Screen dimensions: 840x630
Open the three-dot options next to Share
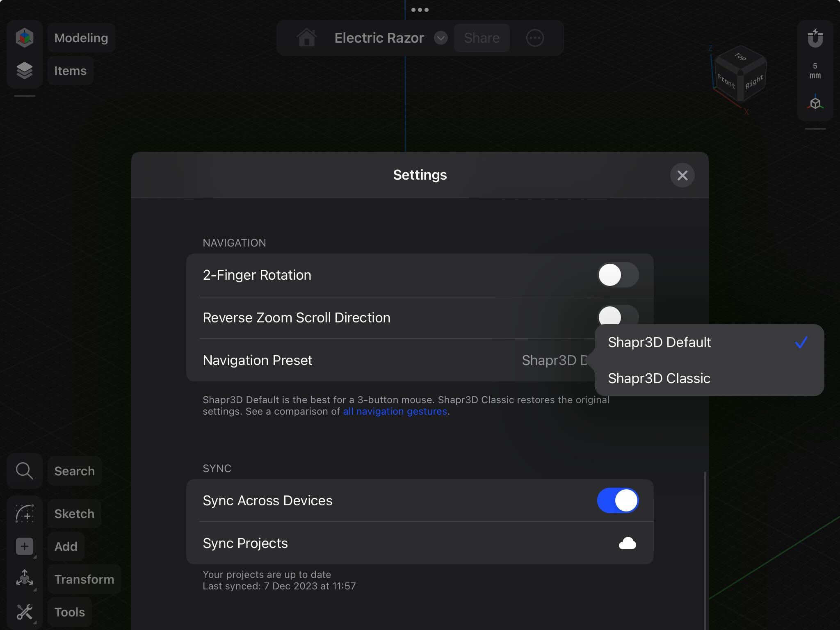click(535, 38)
